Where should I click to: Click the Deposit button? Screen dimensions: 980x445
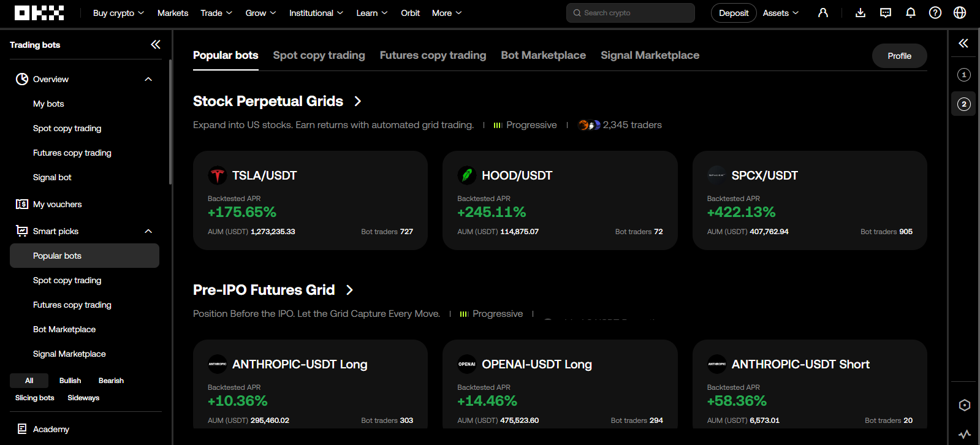(x=734, y=13)
